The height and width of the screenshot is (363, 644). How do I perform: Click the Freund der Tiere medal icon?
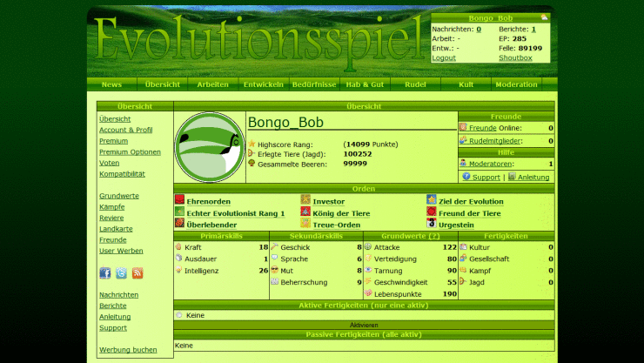point(432,212)
